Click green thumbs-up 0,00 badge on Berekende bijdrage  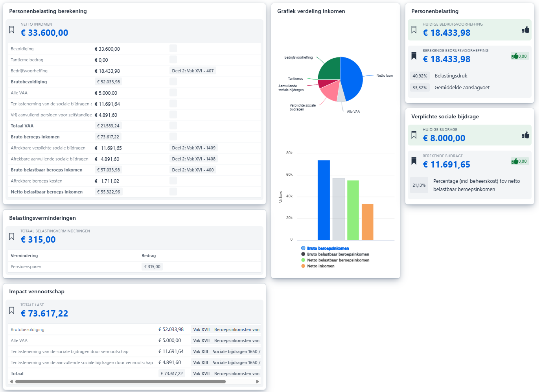[519, 161]
